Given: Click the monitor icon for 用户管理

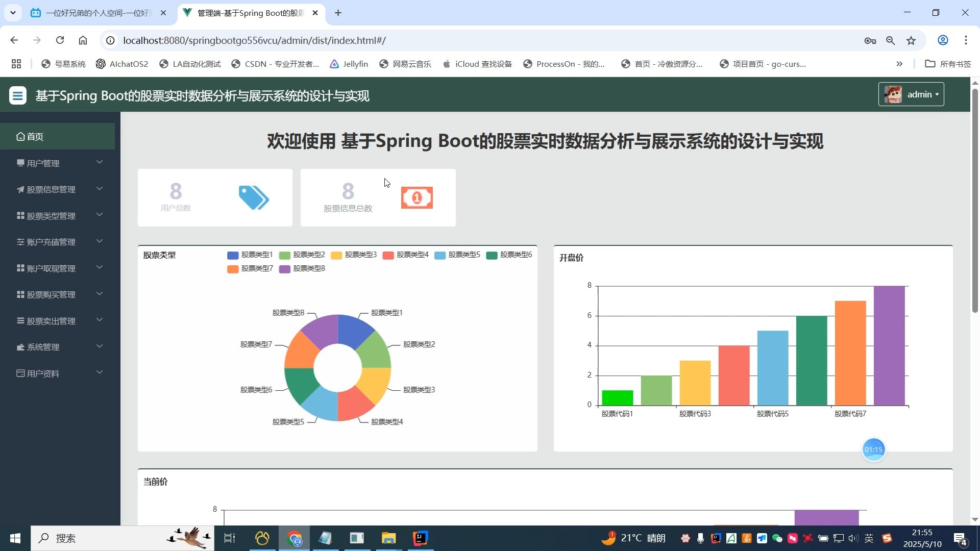Looking at the screenshot, I should (x=20, y=163).
